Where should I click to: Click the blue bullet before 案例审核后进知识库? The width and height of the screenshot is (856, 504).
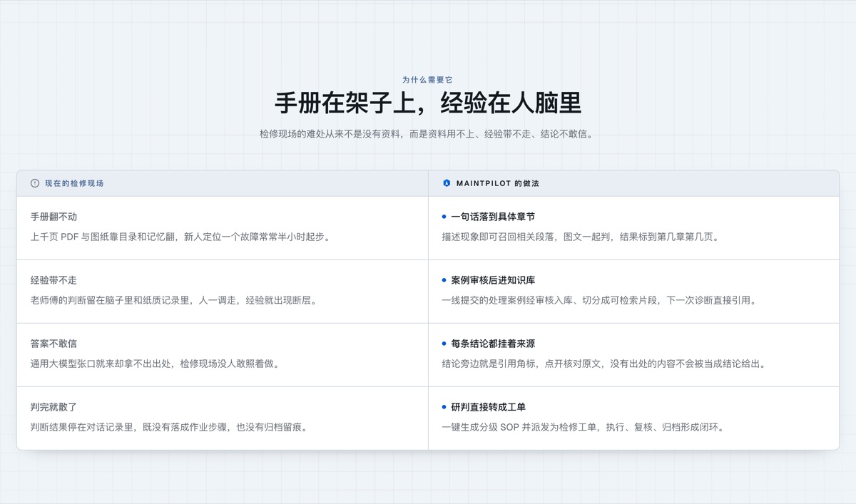point(444,280)
